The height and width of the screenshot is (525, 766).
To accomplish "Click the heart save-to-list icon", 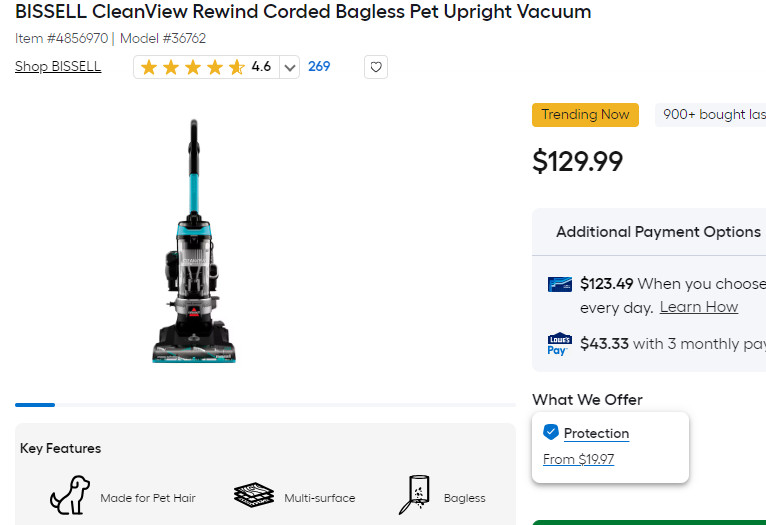I will click(376, 67).
